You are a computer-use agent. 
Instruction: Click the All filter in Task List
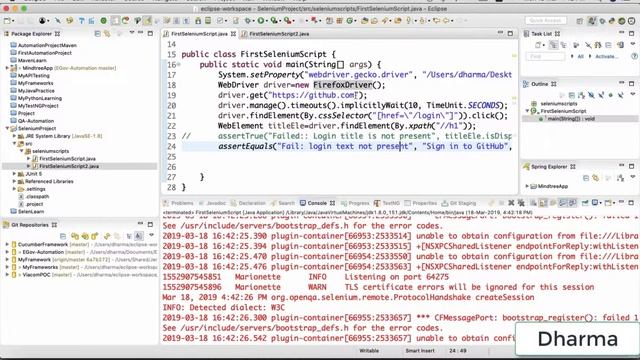pyautogui.click(x=581, y=56)
